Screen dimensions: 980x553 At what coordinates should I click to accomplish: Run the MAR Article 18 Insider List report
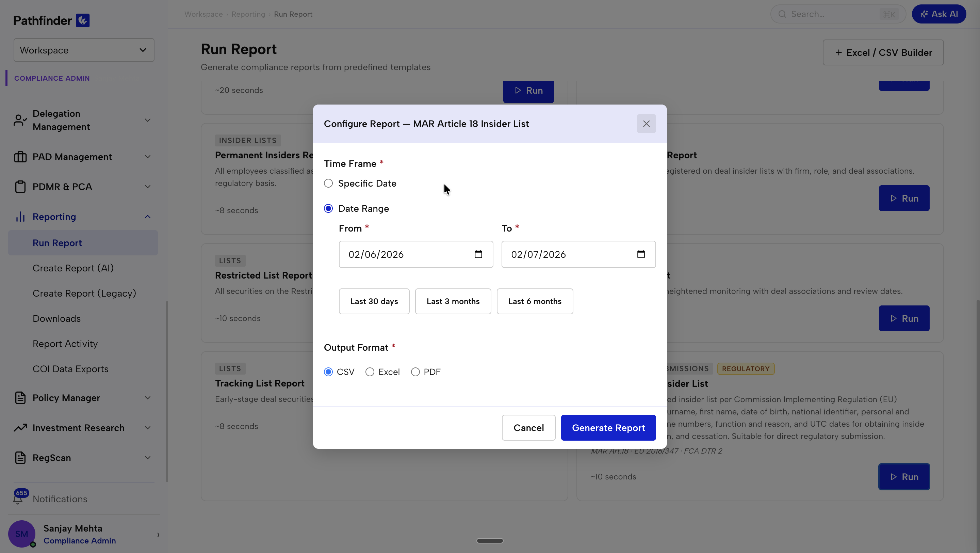(904, 477)
